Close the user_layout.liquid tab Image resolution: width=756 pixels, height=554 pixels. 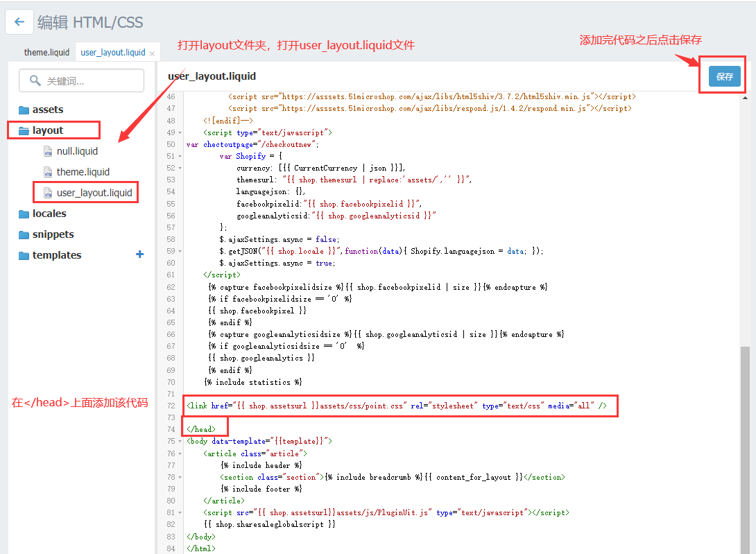pyautogui.click(x=153, y=53)
